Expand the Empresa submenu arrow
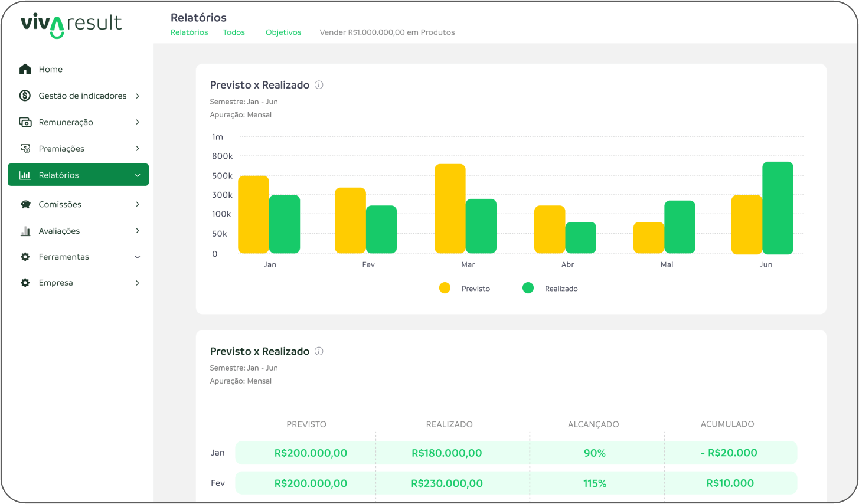Screen dimensions: 859x504 click(x=138, y=283)
